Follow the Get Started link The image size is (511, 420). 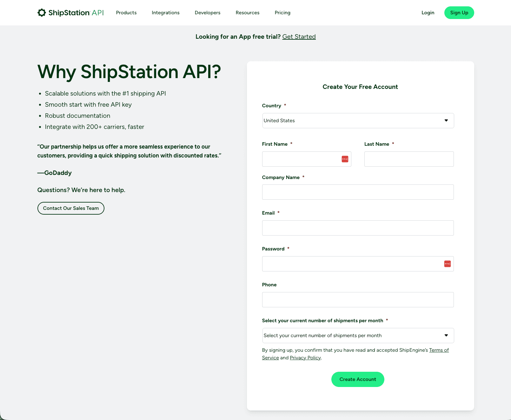tap(299, 37)
